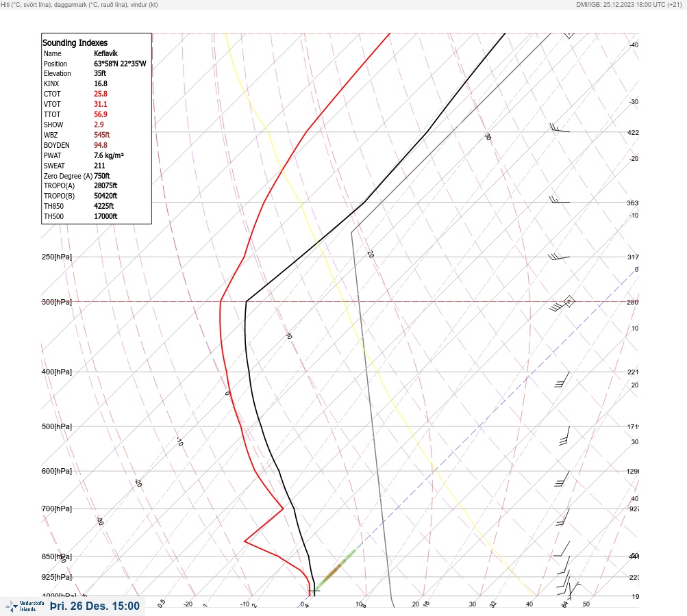Click the wind barb at 250 hPa
This screenshot has height=616, width=687.
[559, 257]
